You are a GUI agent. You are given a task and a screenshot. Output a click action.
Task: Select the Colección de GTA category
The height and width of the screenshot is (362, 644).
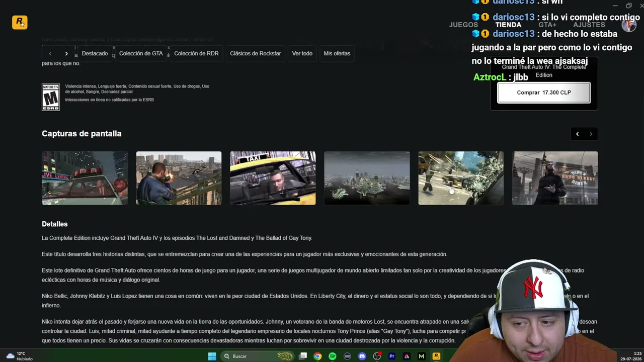(141, 53)
